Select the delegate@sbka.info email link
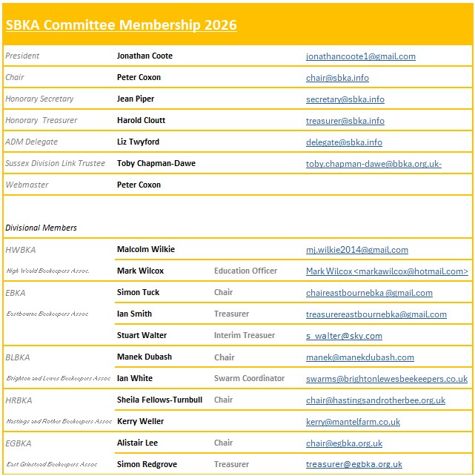 (x=344, y=142)
